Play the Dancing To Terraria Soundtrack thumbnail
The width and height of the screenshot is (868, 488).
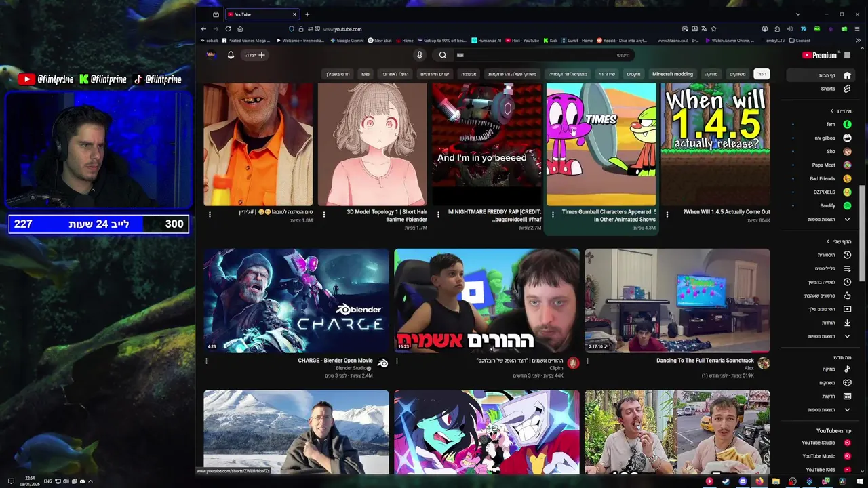[677, 300]
